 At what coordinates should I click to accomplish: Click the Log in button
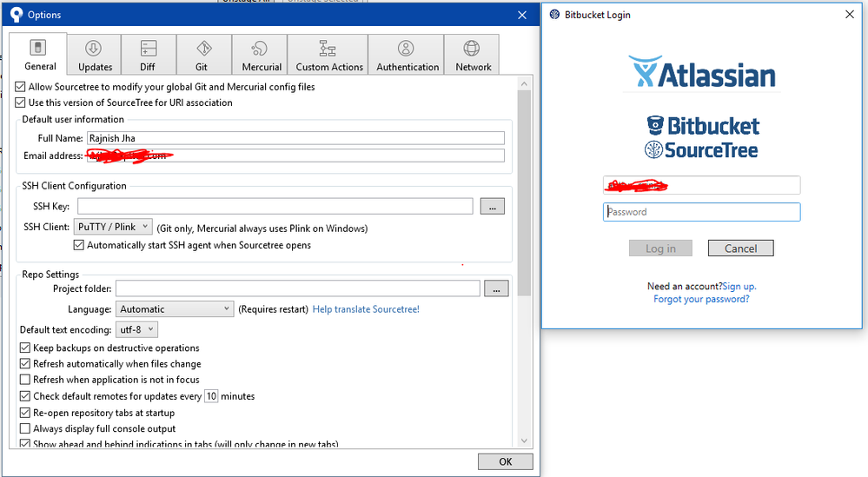(x=660, y=248)
